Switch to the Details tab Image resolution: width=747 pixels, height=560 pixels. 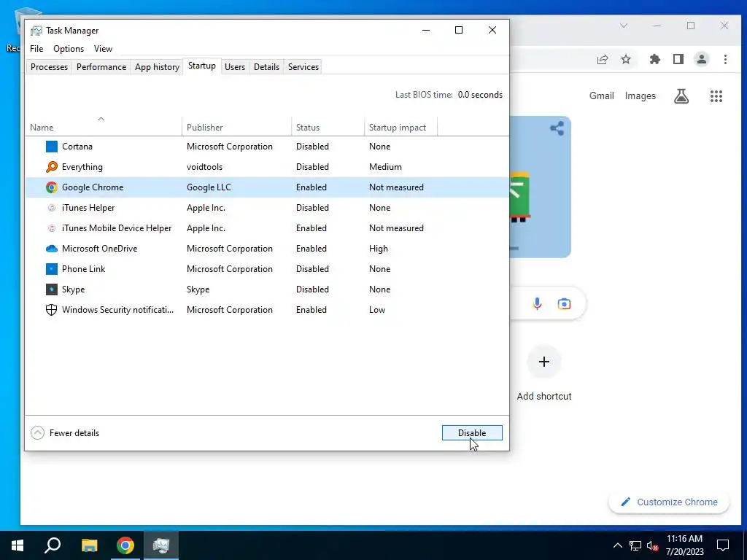(266, 67)
